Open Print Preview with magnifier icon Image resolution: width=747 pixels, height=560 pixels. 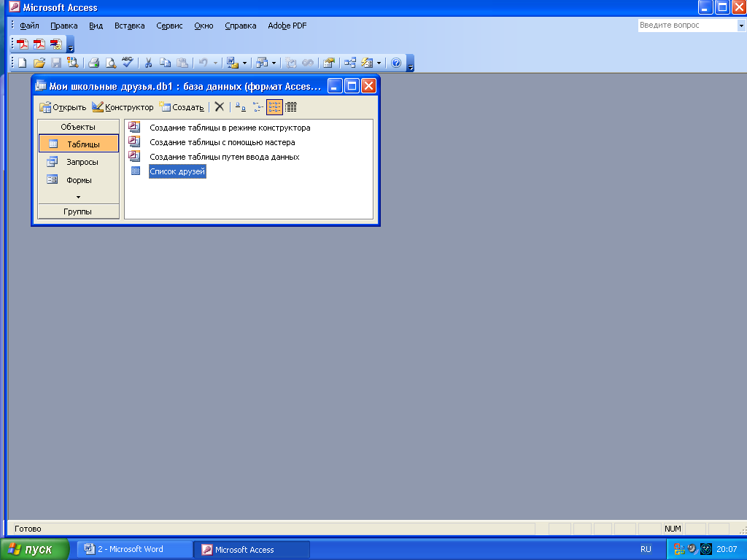(111, 63)
